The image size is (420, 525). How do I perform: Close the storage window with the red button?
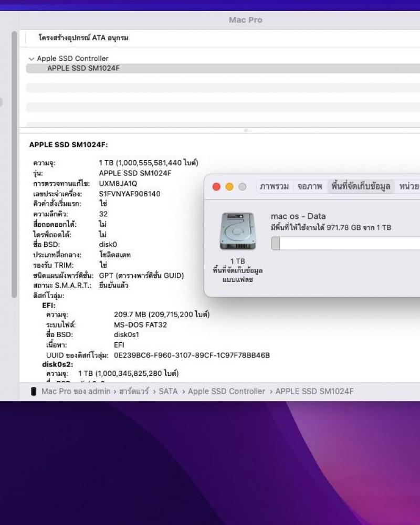click(216, 186)
